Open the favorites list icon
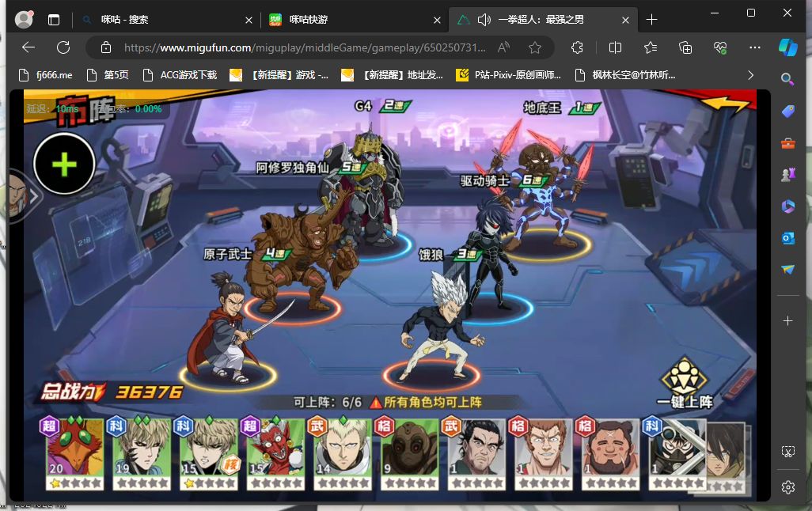 [651, 47]
